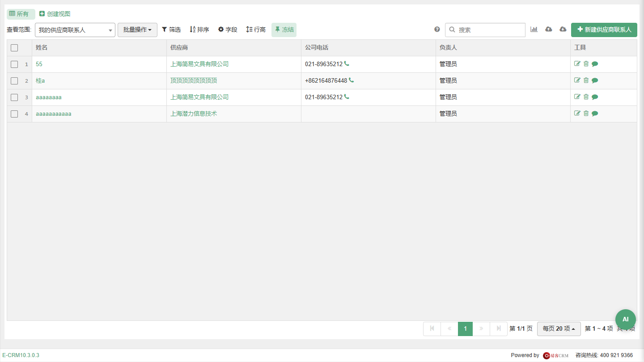The height and width of the screenshot is (362, 644).
Task: Dial 021-89635212 phone icon for contact 55
Action: [x=347, y=64]
